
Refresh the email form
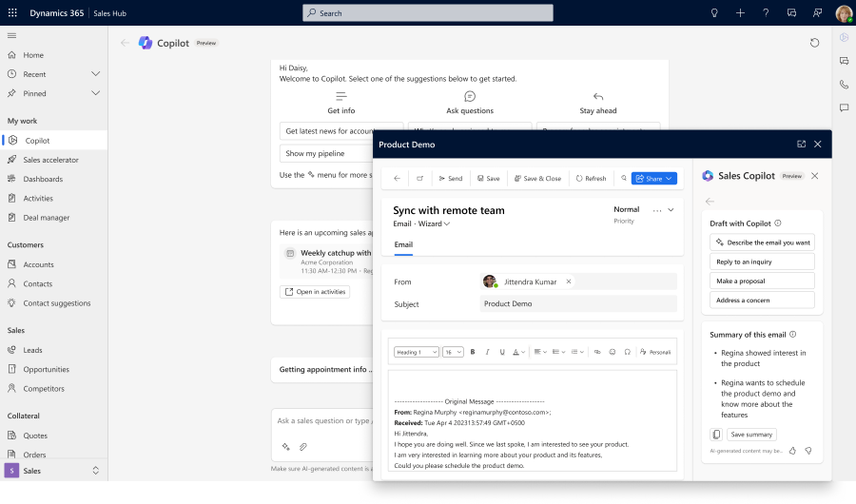(x=591, y=179)
